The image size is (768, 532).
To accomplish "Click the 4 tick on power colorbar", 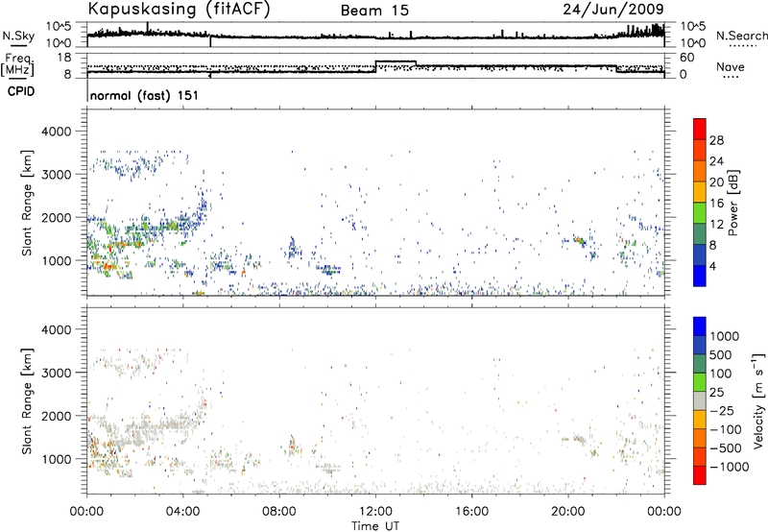I will [x=712, y=266].
